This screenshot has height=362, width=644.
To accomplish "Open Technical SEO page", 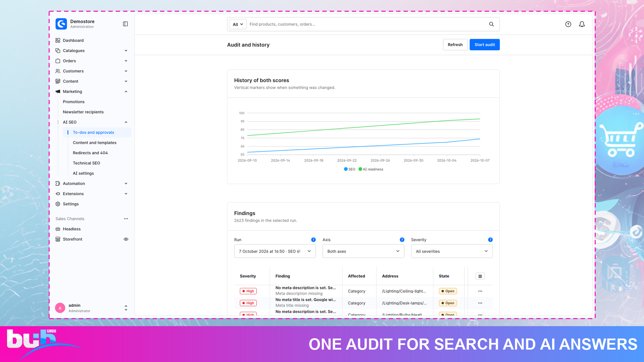I will coord(87,163).
